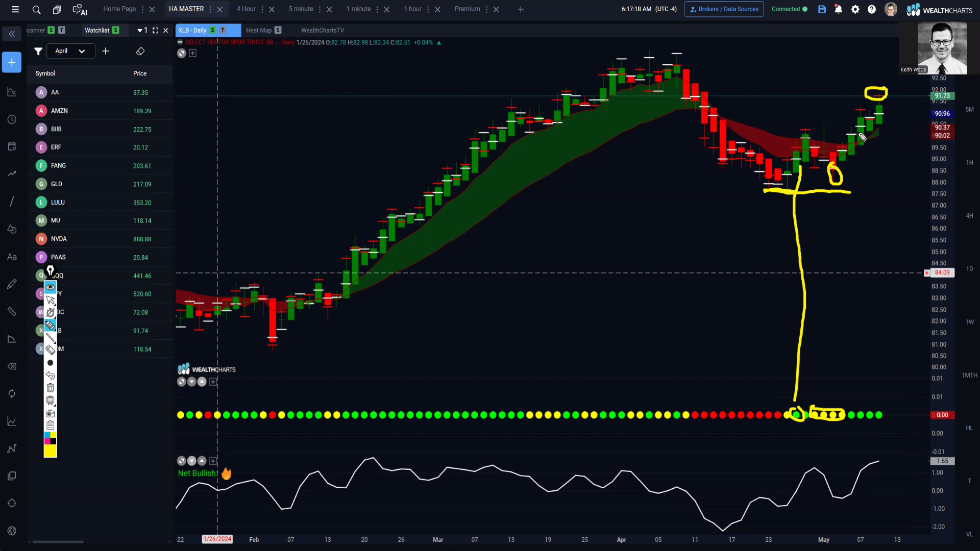Open the HA MASTER tab options dots
The width and height of the screenshot is (980, 551).
tap(210, 9)
